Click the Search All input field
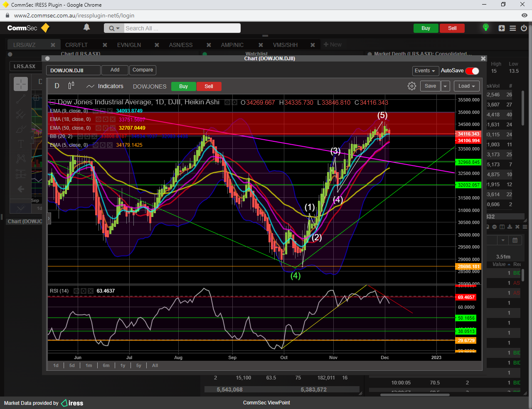532x409 pixels. point(182,28)
